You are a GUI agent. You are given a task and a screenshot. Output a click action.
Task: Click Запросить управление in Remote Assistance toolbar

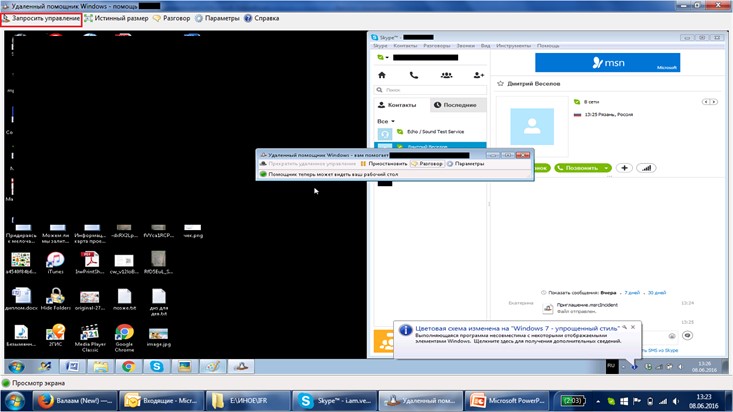[41, 19]
